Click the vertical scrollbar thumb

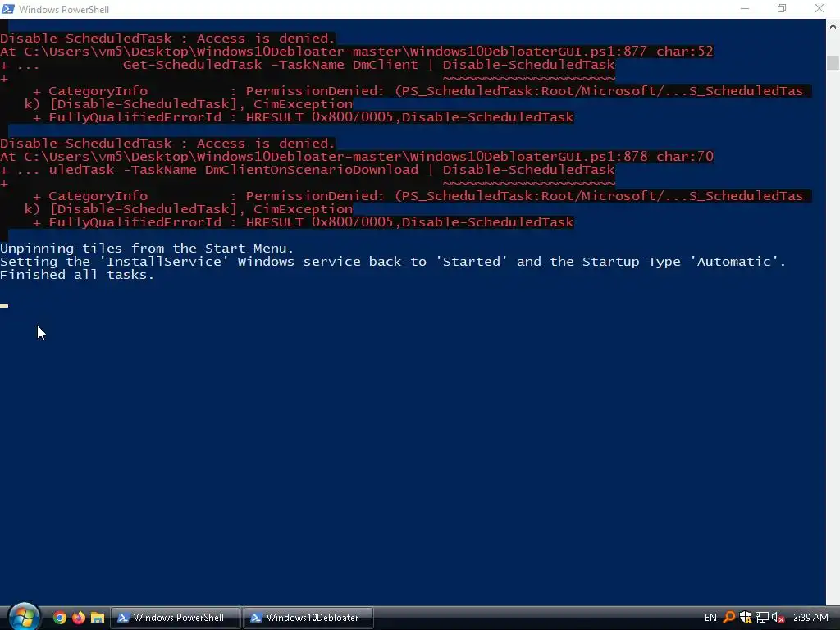coord(833,62)
